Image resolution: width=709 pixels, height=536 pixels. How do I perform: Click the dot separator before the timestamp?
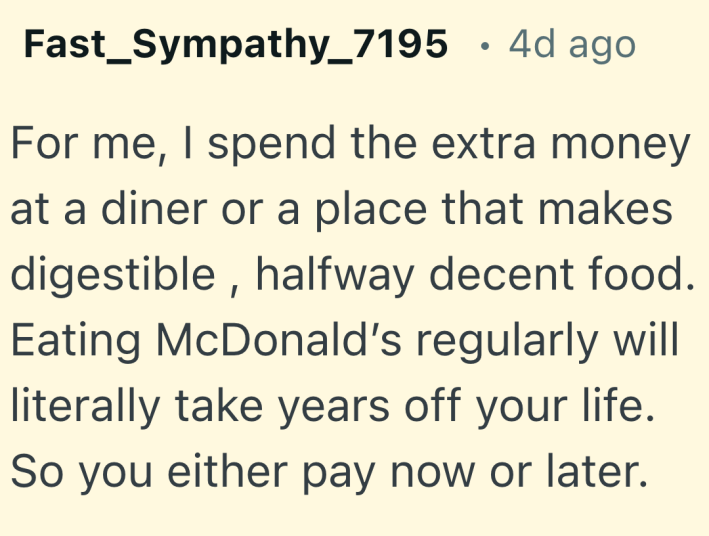(x=484, y=45)
